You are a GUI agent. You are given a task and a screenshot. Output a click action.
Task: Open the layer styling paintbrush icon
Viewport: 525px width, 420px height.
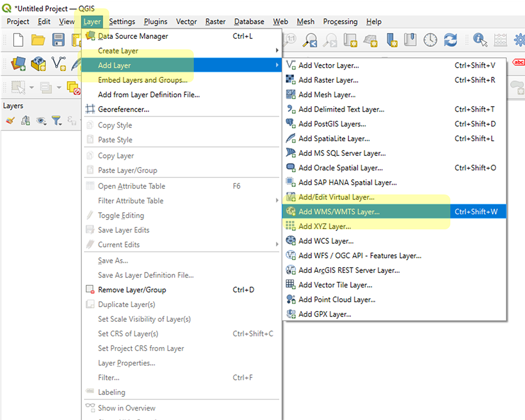(10, 121)
